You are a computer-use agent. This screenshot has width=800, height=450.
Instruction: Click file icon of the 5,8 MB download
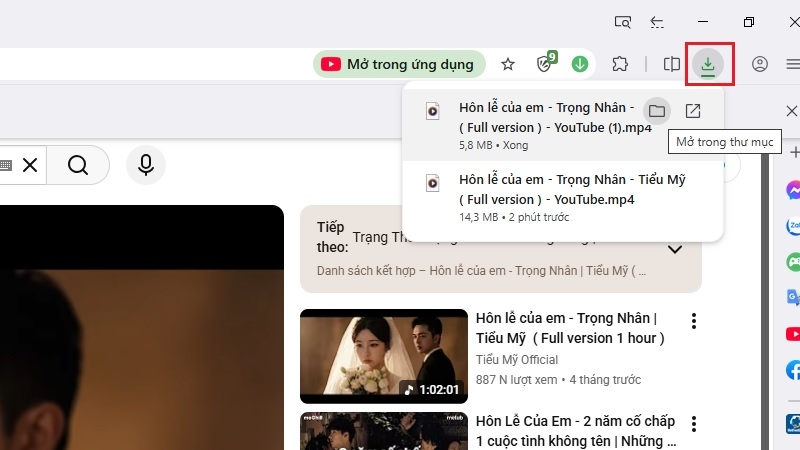pos(433,111)
